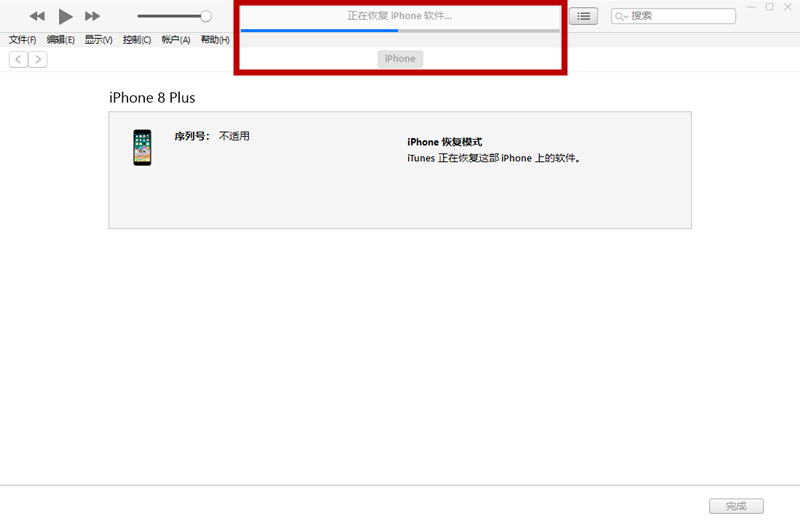Open the 文件(F) menu

[22, 40]
